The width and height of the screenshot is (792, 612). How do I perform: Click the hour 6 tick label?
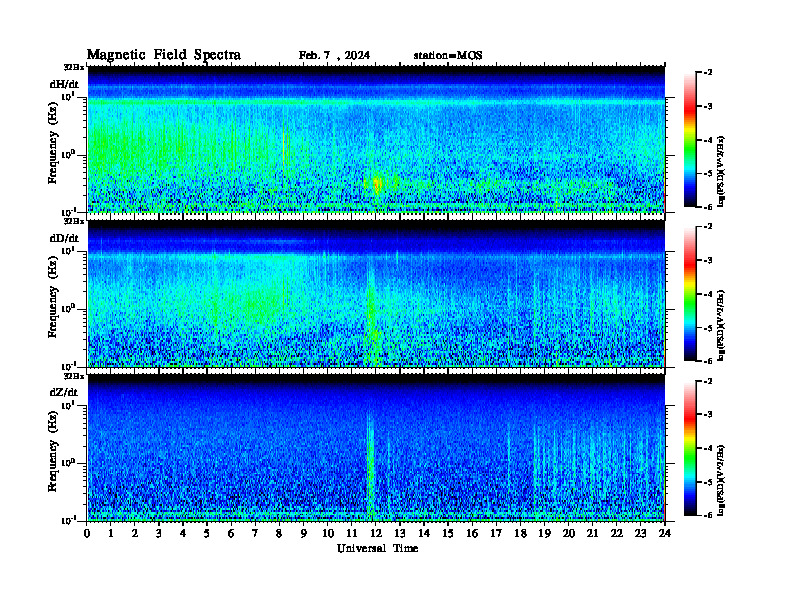pos(231,534)
